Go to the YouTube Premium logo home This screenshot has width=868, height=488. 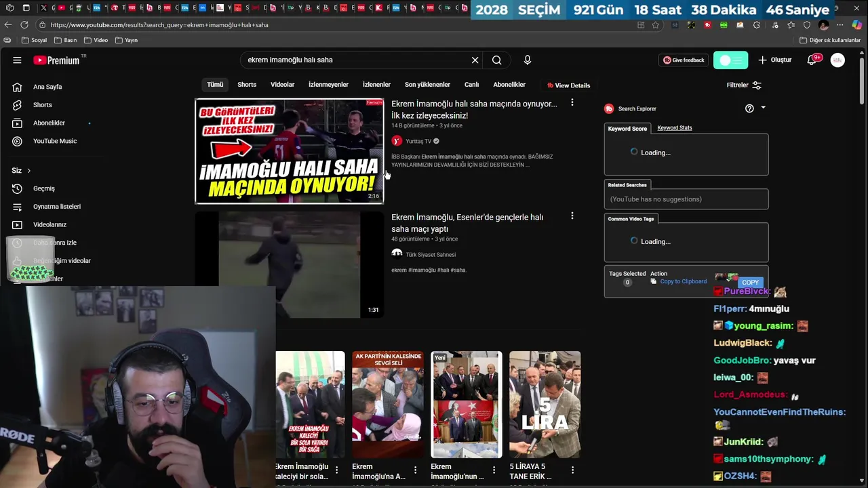tap(57, 60)
